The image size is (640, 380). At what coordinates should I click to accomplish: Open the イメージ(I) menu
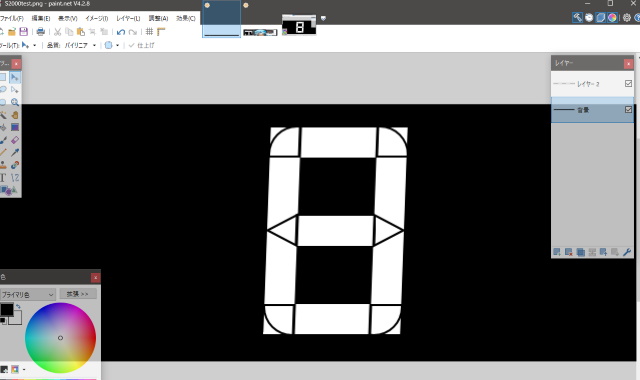point(96,18)
